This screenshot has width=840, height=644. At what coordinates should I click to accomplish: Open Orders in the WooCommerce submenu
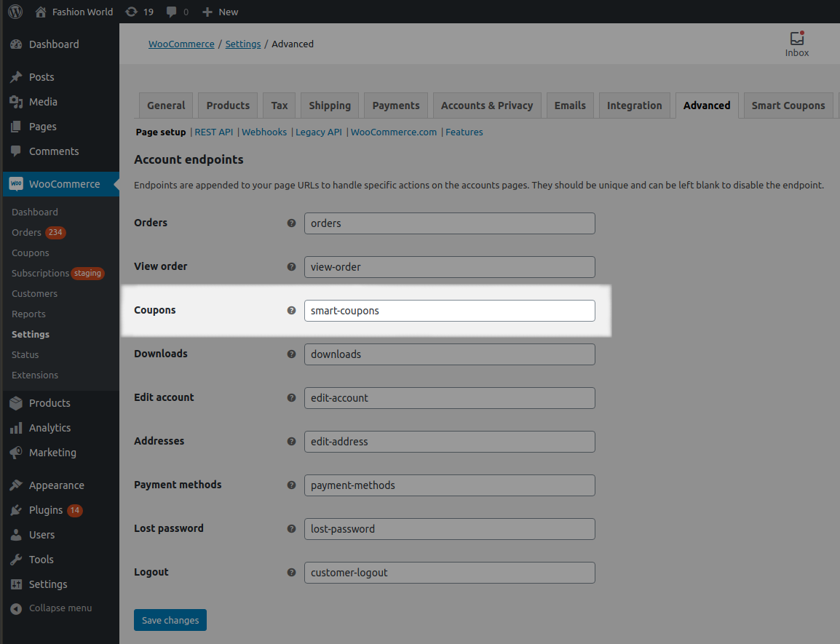point(26,233)
